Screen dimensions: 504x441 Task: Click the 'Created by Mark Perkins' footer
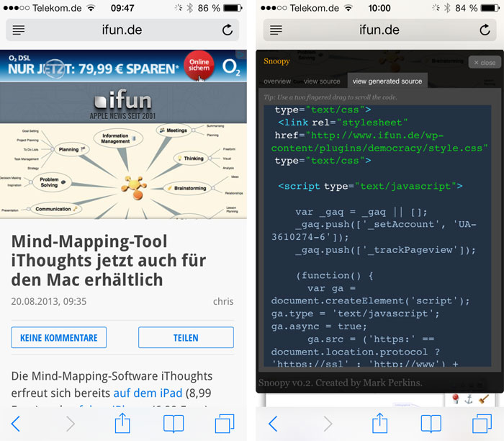[340, 383]
